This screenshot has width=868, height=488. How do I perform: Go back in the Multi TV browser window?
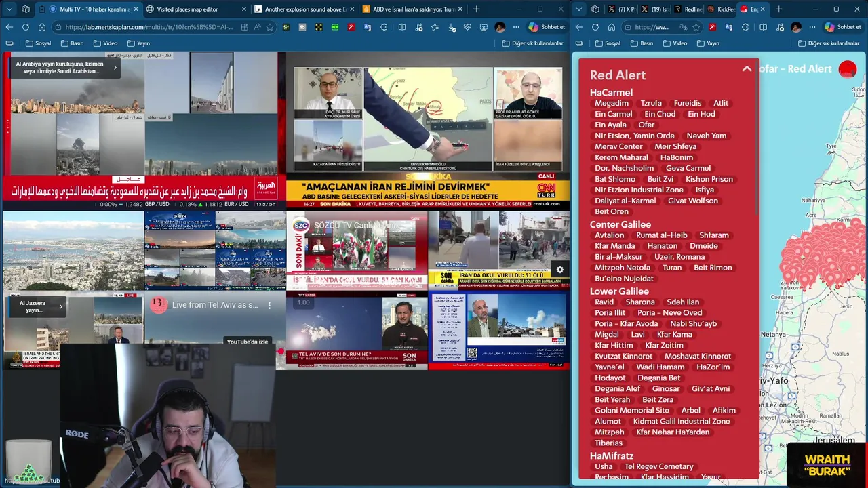click(x=9, y=27)
